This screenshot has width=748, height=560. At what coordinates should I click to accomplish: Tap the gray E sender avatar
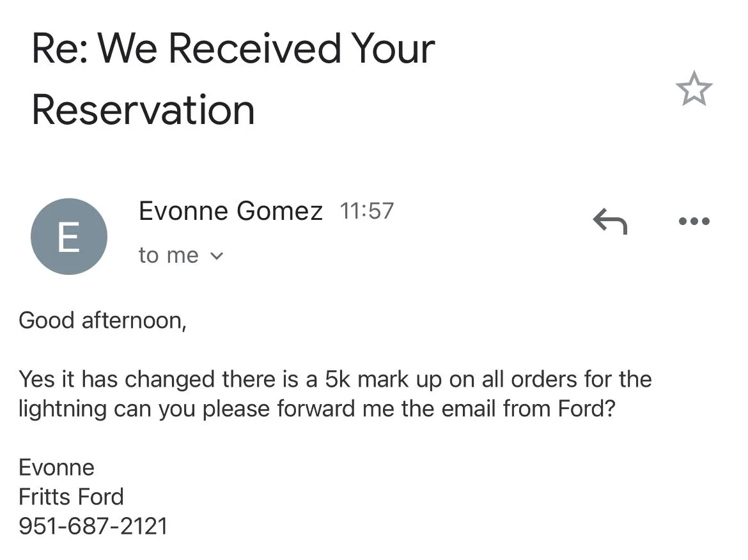coord(68,237)
